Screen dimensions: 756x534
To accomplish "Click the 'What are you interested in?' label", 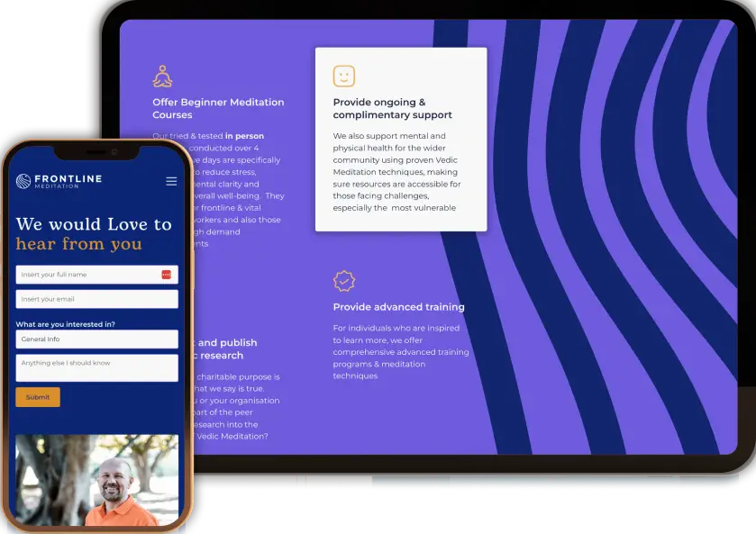I will click(66, 324).
